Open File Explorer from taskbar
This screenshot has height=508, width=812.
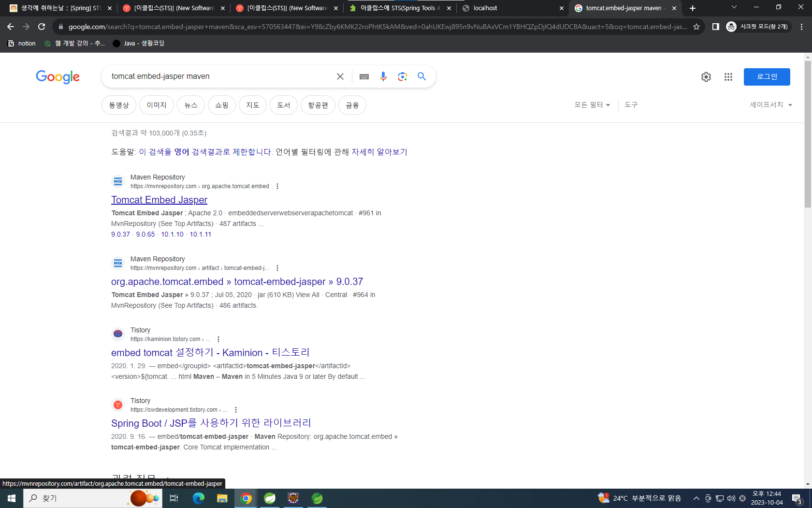[222, 498]
